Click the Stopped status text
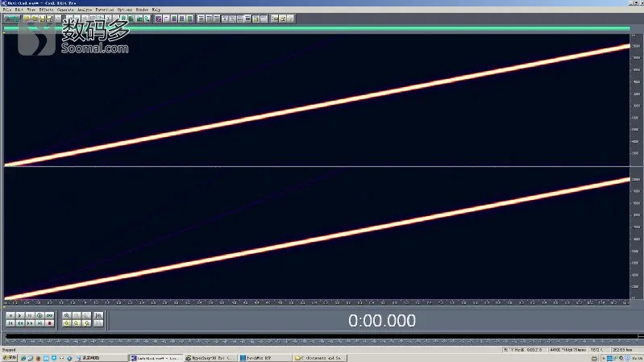 point(9,350)
